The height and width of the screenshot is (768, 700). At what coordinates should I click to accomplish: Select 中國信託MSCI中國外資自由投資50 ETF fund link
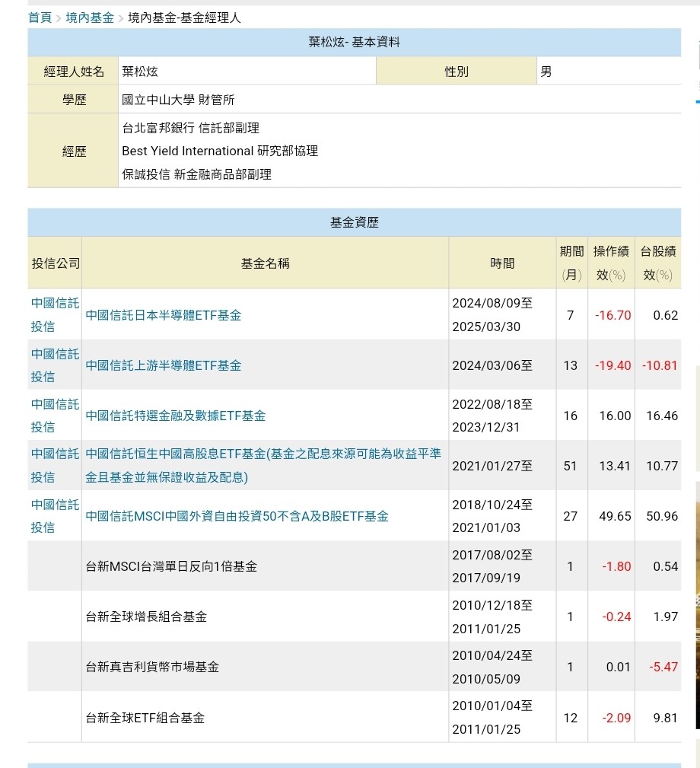click(237, 516)
